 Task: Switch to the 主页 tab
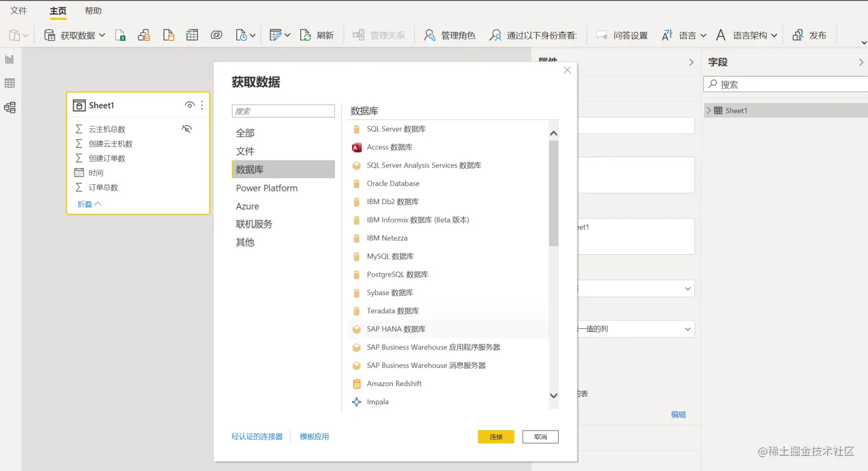(x=58, y=11)
